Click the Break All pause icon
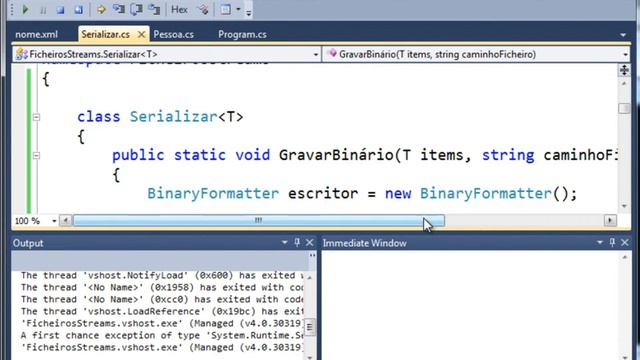 click(x=43, y=10)
